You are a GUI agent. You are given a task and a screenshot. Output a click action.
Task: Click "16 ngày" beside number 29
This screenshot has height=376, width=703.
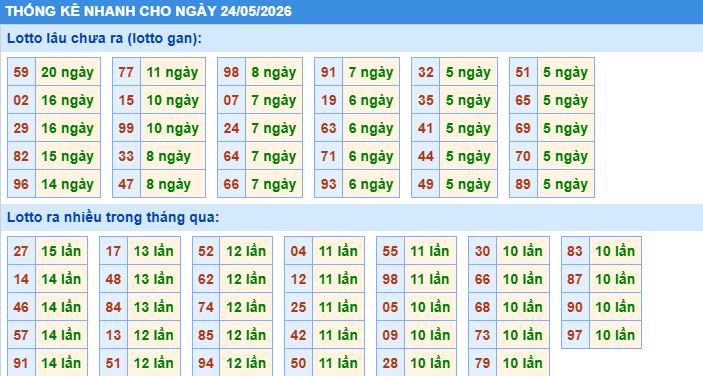coord(68,128)
